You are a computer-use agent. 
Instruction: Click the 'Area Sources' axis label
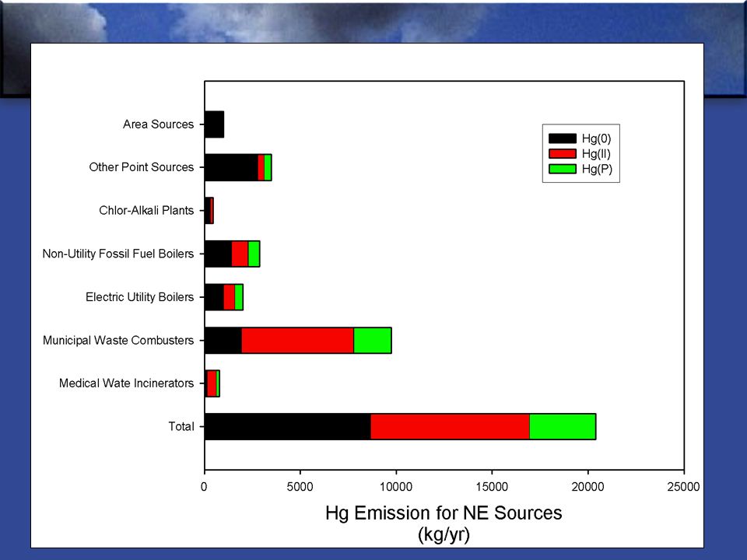[158, 124]
